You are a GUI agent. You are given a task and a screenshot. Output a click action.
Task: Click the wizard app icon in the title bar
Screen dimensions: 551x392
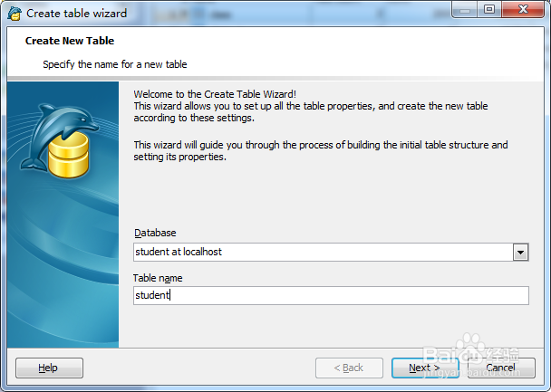(14, 14)
